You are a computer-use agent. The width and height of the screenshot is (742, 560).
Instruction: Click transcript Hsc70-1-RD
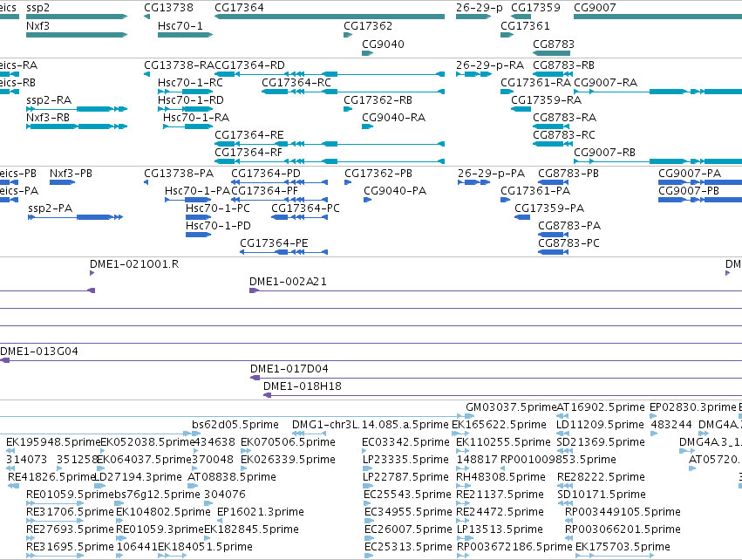tap(185, 109)
